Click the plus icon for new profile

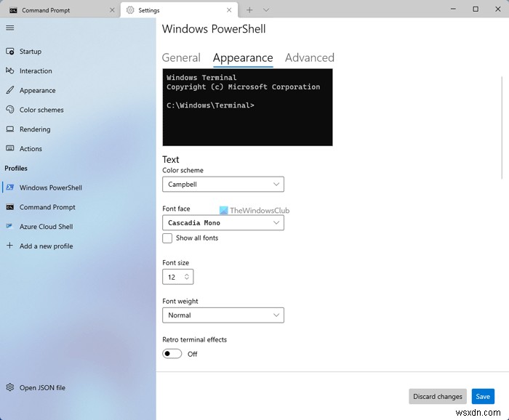9,246
